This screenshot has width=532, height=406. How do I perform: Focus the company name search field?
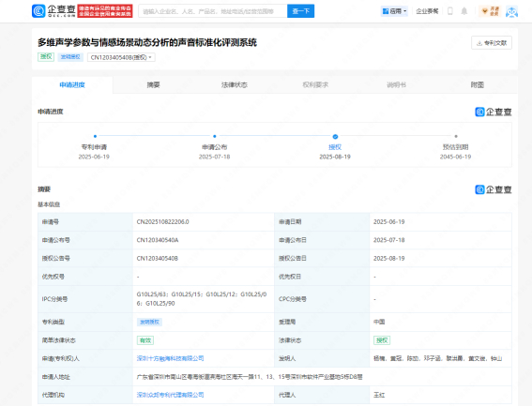(213, 11)
